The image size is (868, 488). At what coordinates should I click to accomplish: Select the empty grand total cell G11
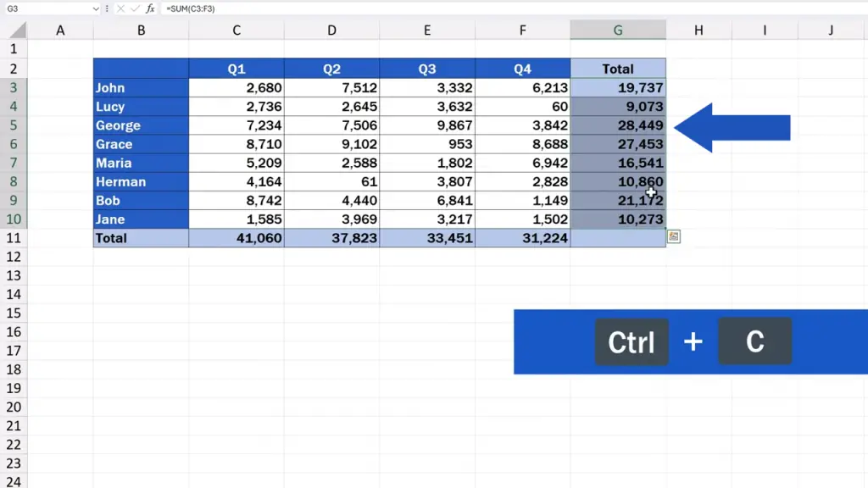(x=618, y=238)
